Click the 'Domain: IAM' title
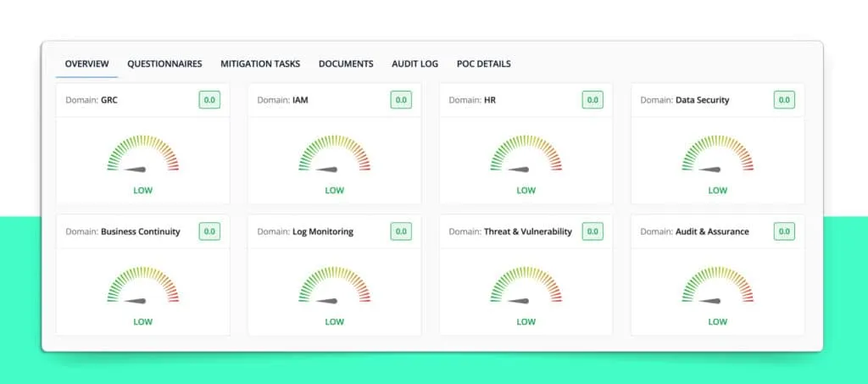Screen dimensions: 868x384 283,100
